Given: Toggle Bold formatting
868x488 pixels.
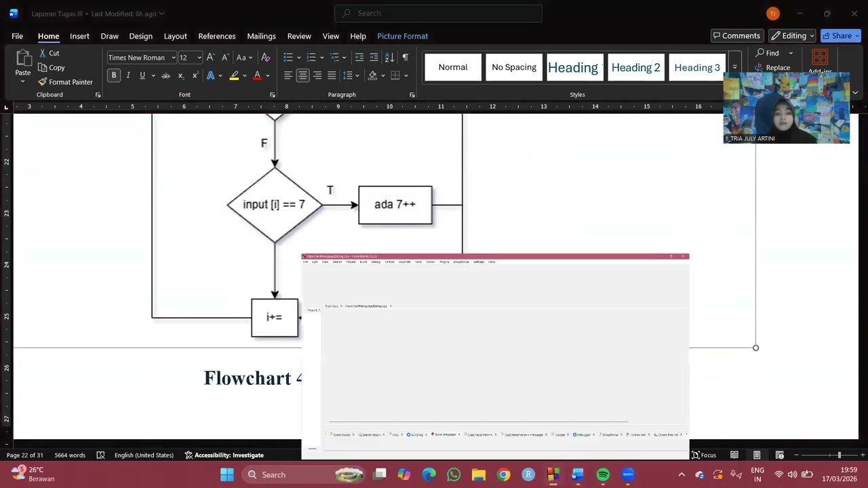Looking at the screenshot, I should pos(114,75).
